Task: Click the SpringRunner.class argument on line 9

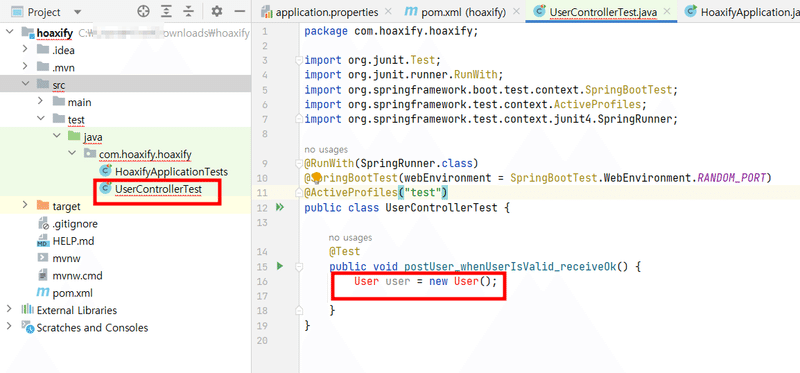Action: pyautogui.click(x=416, y=163)
